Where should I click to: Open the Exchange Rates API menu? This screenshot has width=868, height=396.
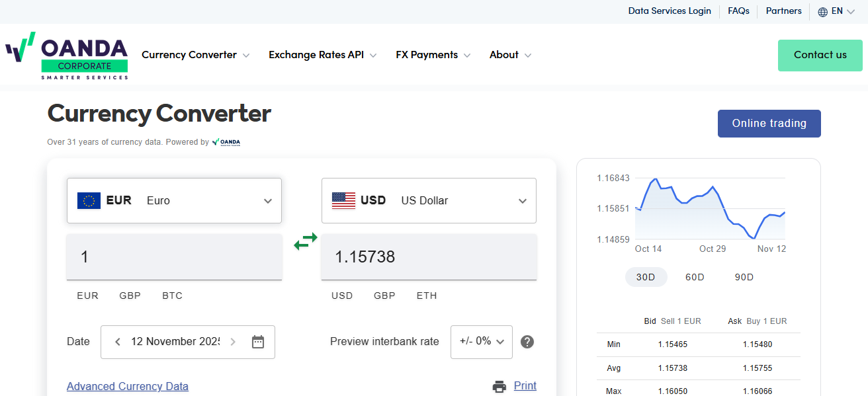pyautogui.click(x=322, y=55)
